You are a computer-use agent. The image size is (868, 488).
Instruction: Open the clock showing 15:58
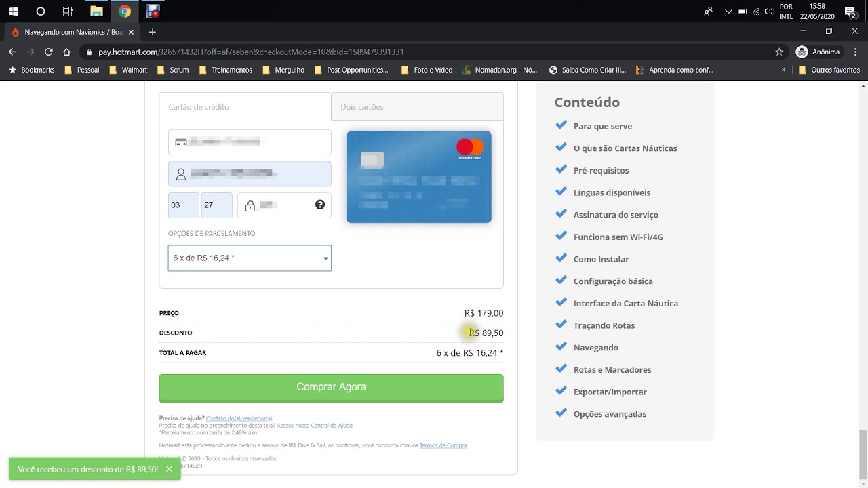817,12
